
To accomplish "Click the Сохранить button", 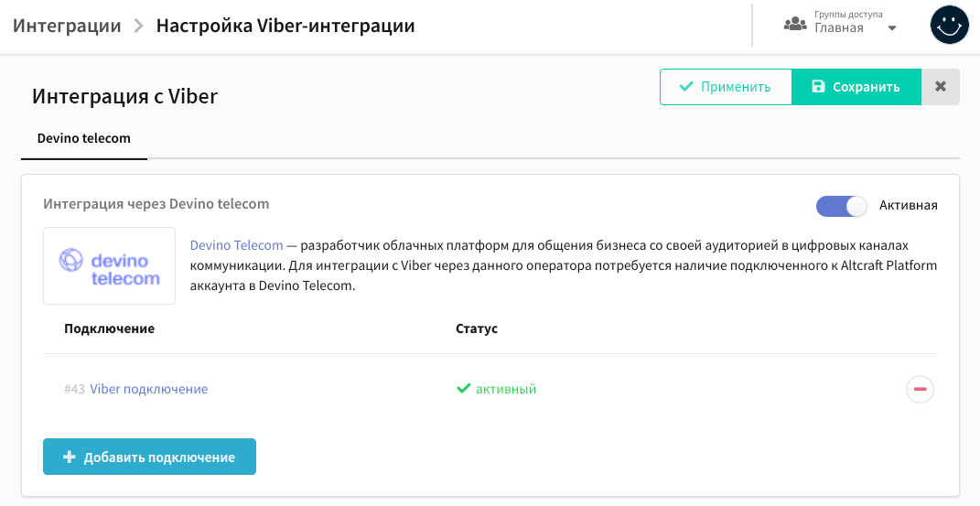I will pyautogui.click(x=856, y=87).
